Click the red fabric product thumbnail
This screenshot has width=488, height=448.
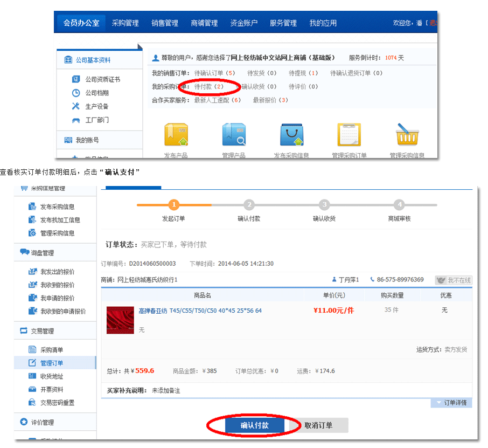coord(120,320)
